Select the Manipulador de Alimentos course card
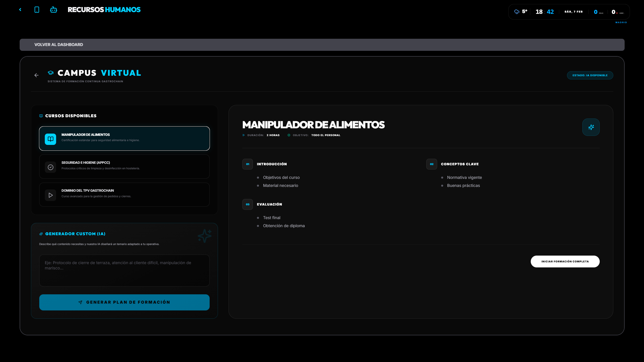Viewport: 644px width, 362px height. tap(124, 139)
